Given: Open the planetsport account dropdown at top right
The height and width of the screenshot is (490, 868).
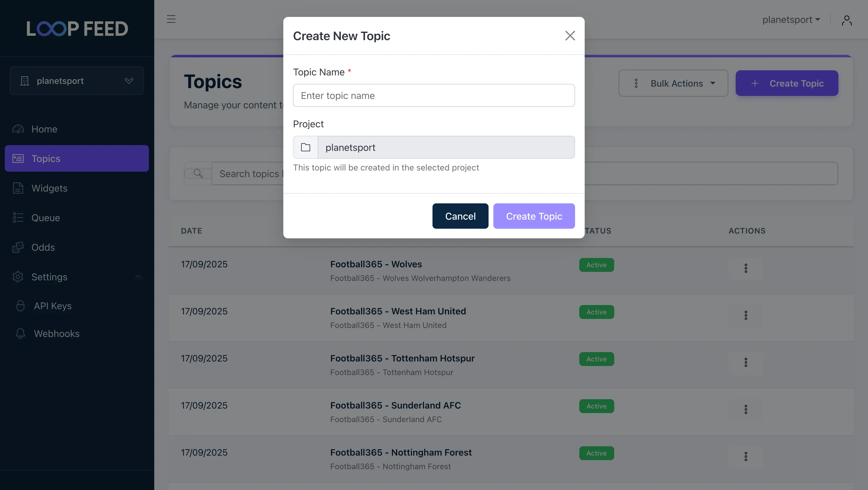Looking at the screenshot, I should pos(791,19).
